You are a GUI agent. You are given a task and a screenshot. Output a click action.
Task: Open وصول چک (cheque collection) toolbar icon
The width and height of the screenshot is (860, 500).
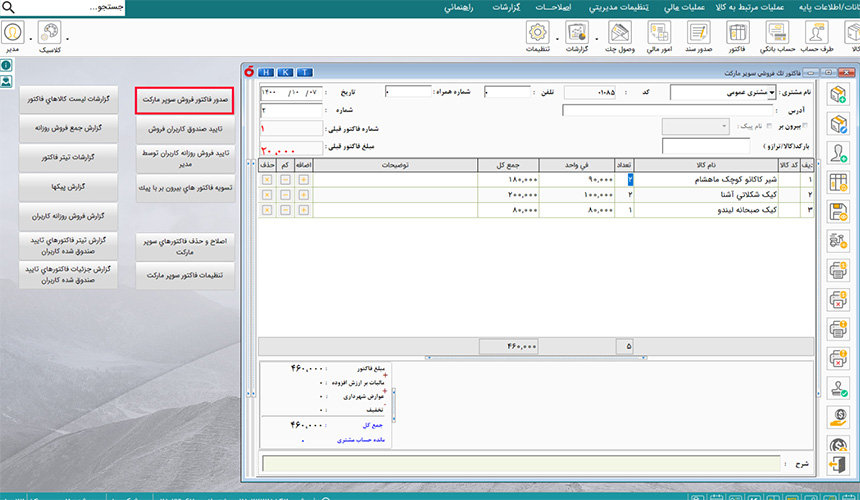pyautogui.click(x=620, y=36)
